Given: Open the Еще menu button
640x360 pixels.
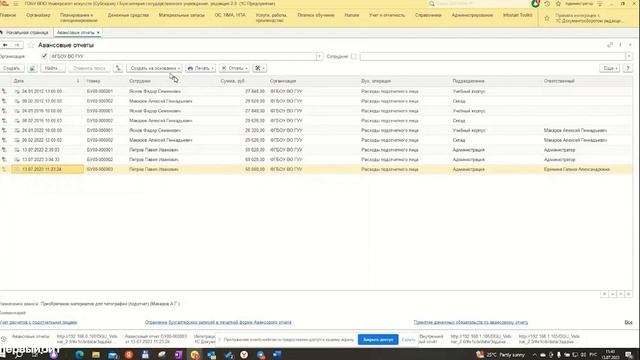Looking at the screenshot, I should click(x=609, y=68).
